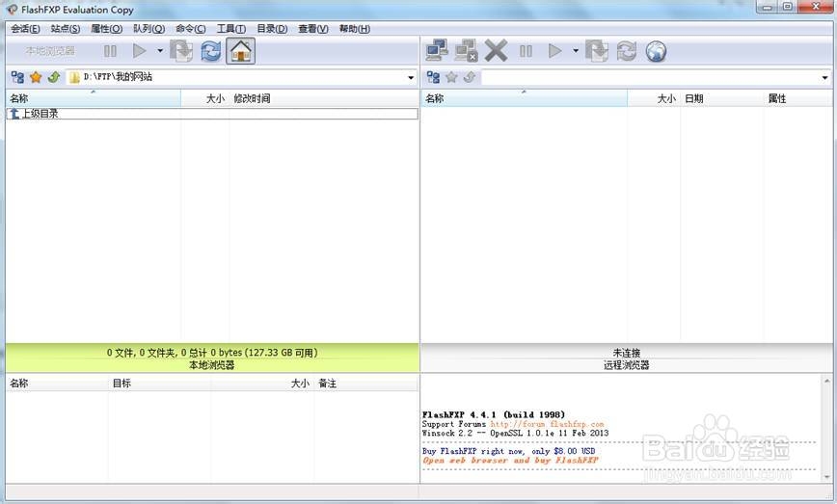Click the log pane scroll up arrow
Screen dimensions: 837x504
coord(826,381)
